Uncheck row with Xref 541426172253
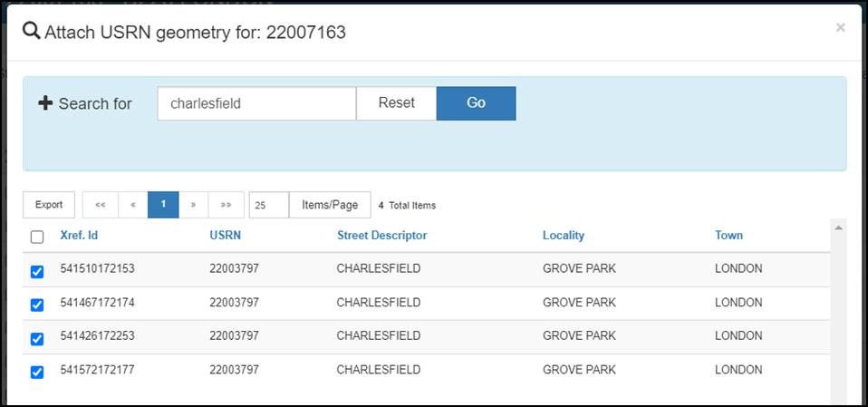868x407 pixels. pos(37,339)
